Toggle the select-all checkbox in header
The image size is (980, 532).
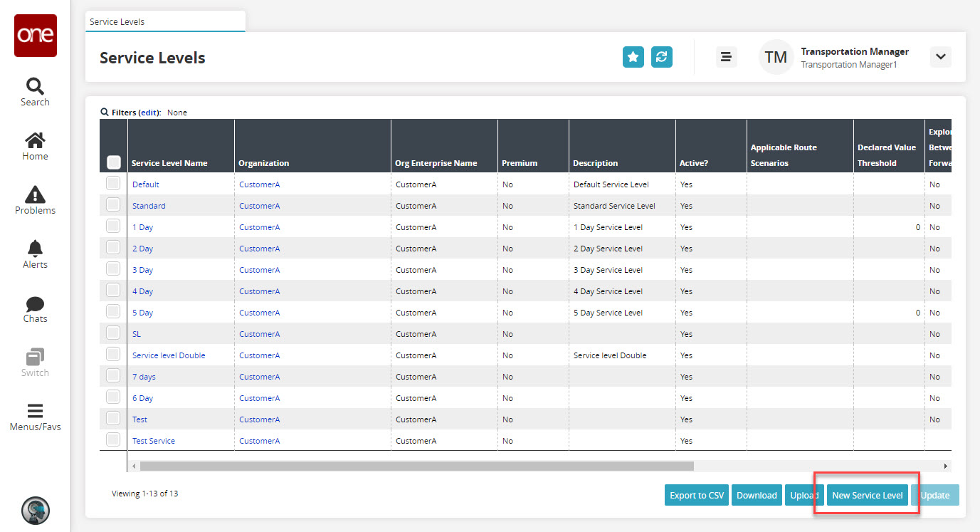[114, 162]
